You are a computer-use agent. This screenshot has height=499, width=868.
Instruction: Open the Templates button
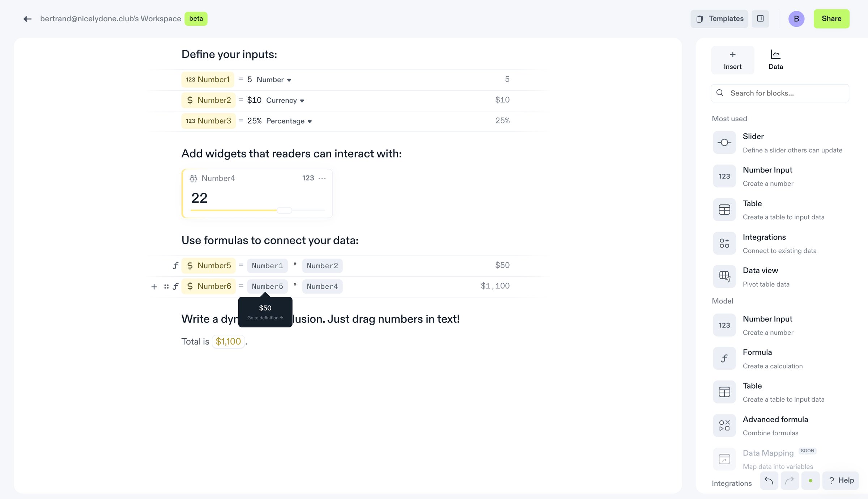point(719,19)
